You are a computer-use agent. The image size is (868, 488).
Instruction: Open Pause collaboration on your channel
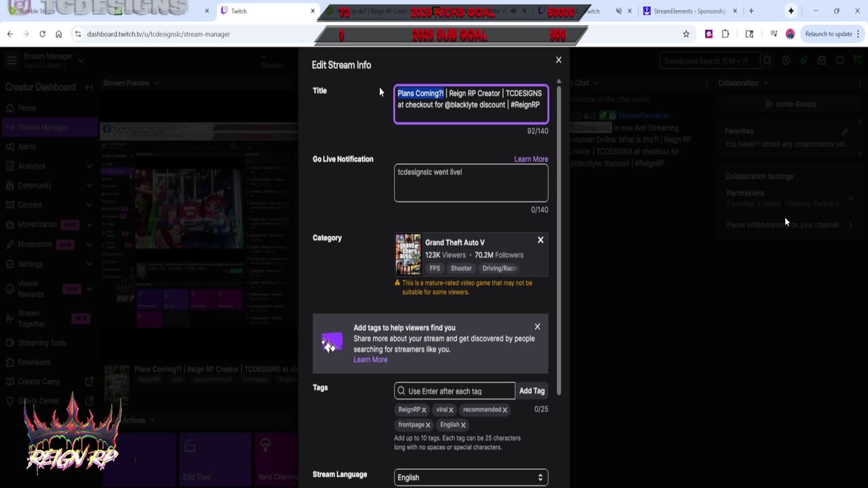tap(791, 224)
